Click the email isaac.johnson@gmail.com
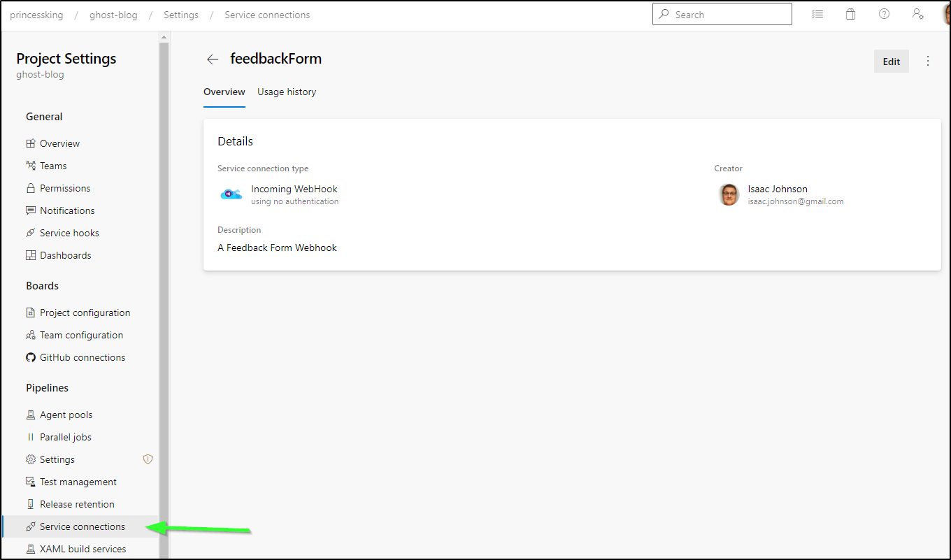 tap(796, 201)
